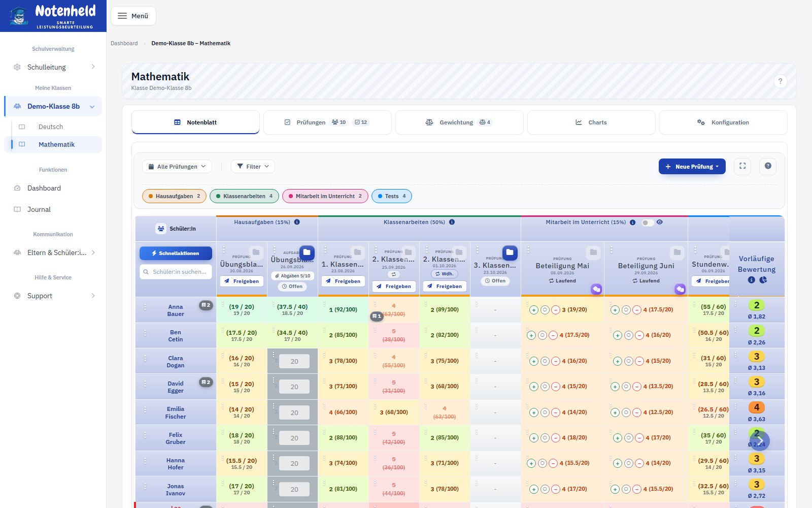Open the help icon beside fullscreen button
Screen dimensions: 812x508
pyautogui.click(x=768, y=166)
